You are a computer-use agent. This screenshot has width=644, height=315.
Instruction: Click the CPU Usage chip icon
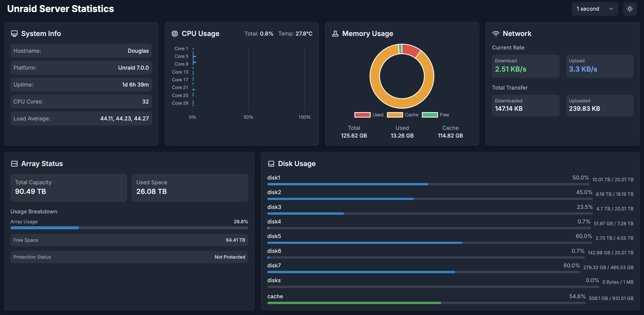pyautogui.click(x=175, y=33)
